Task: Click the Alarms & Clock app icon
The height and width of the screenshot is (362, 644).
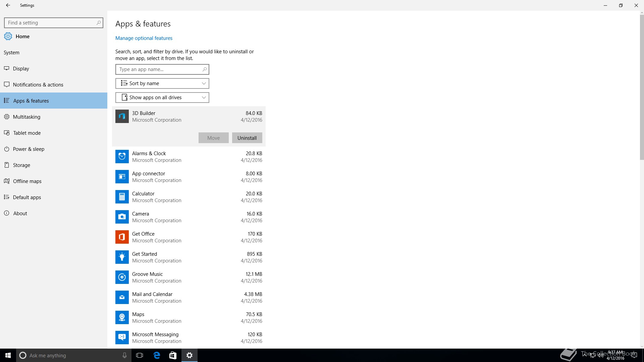Action: (122, 157)
